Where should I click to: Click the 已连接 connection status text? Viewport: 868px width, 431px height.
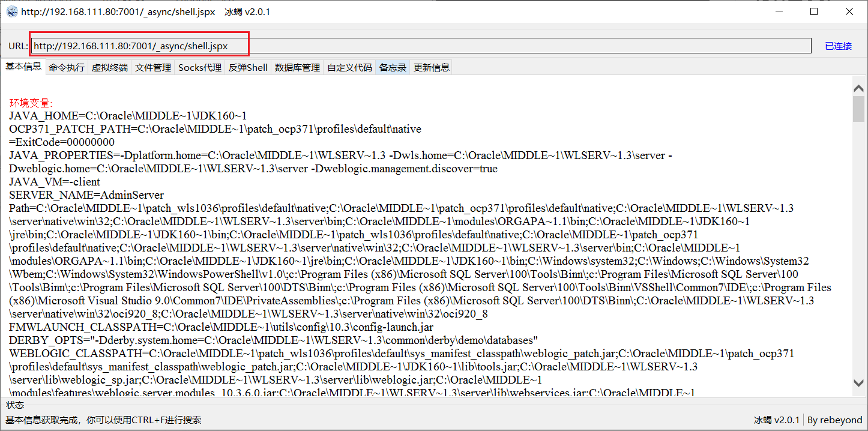pos(838,46)
